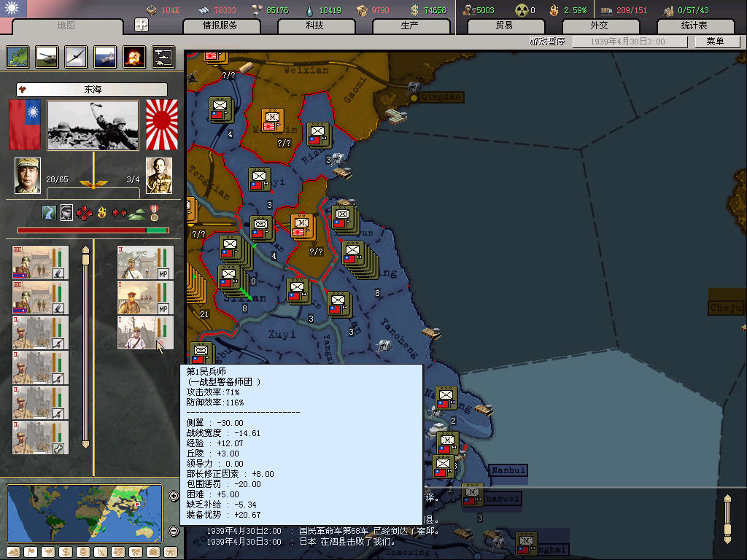Open the 情报服务 tab
The image size is (747, 560).
point(220,26)
